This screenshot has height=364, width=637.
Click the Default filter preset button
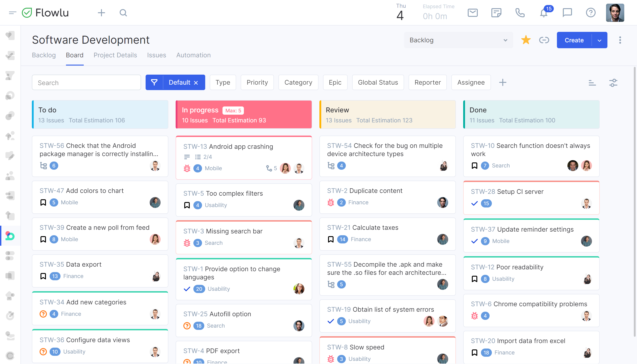click(179, 82)
